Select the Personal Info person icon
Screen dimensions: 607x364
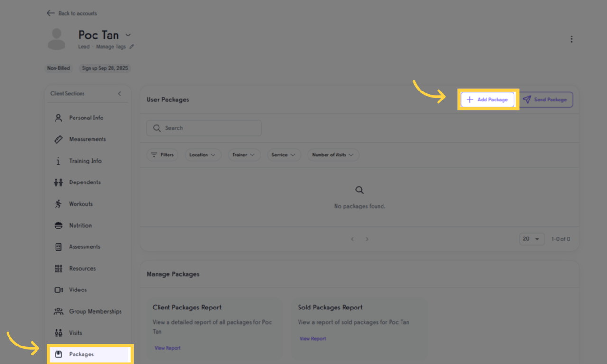[58, 118]
